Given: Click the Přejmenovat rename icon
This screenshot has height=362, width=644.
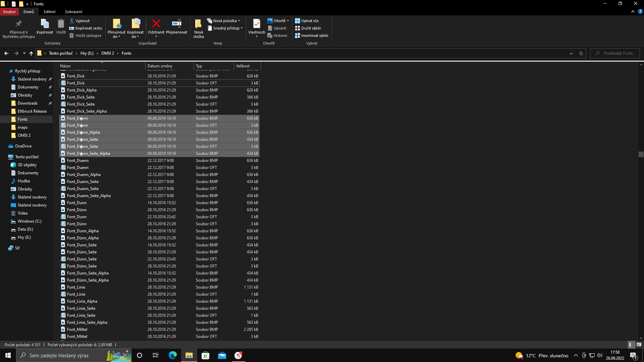Looking at the screenshot, I should (x=176, y=24).
